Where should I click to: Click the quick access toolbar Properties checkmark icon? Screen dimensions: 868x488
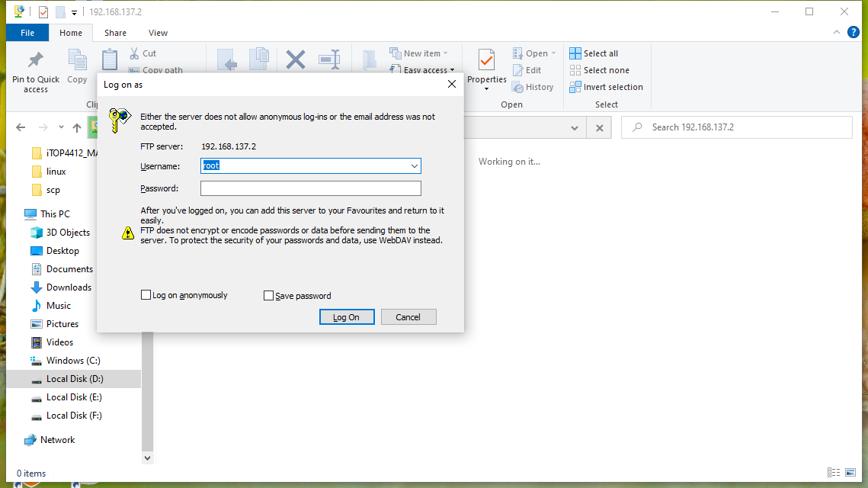pos(43,11)
